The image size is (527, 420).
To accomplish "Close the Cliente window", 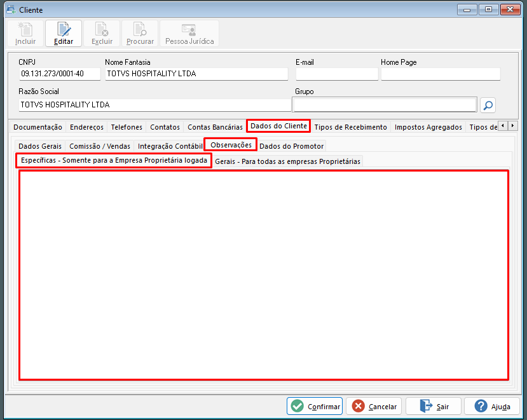I will (x=510, y=10).
